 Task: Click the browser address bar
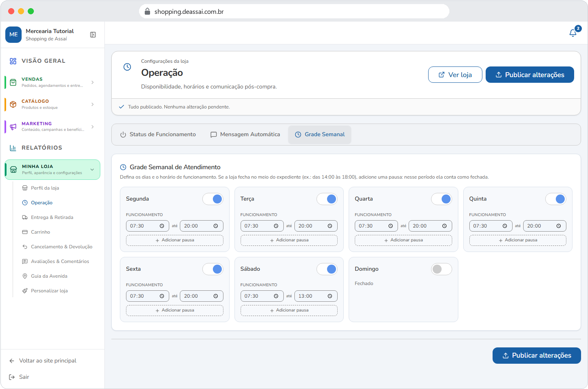point(294,11)
